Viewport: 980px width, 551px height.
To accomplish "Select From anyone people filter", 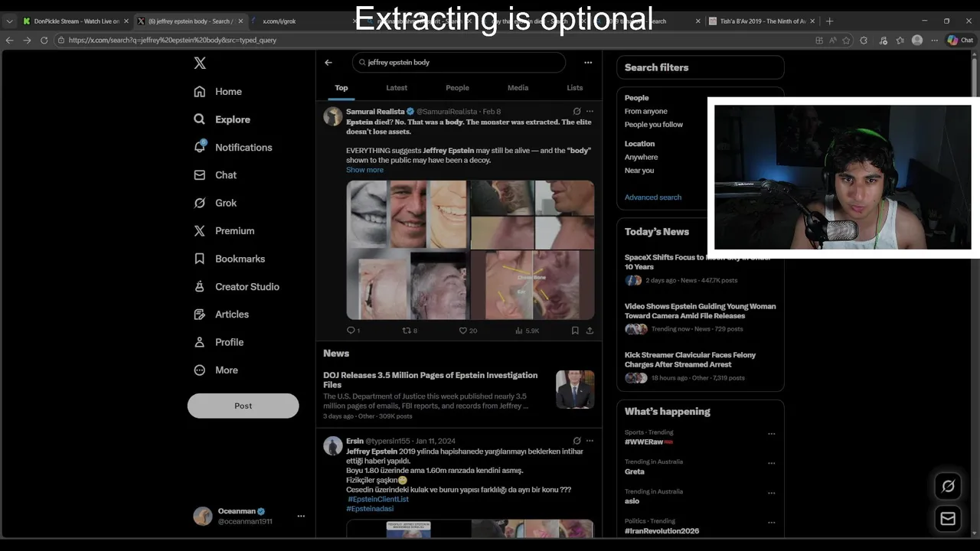I will pyautogui.click(x=646, y=112).
